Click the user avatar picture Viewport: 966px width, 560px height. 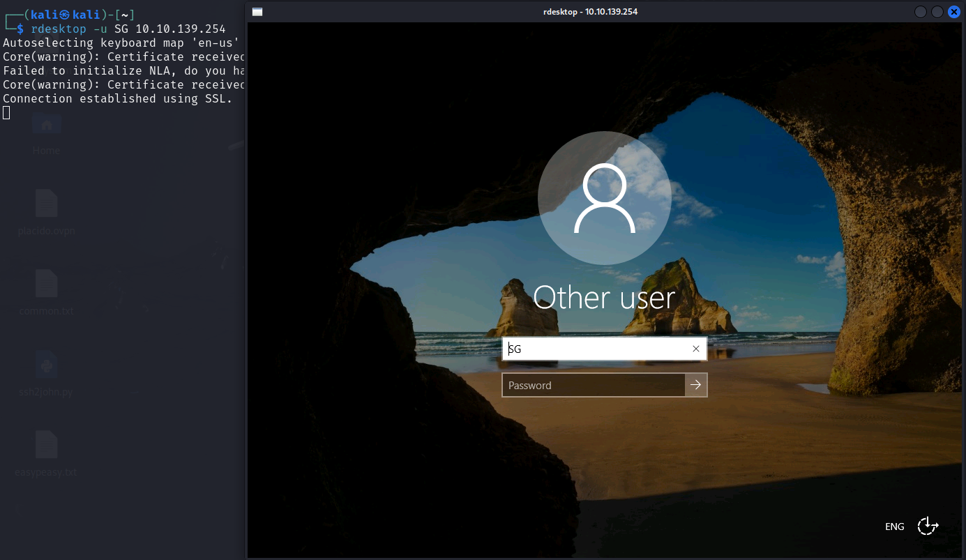(605, 198)
